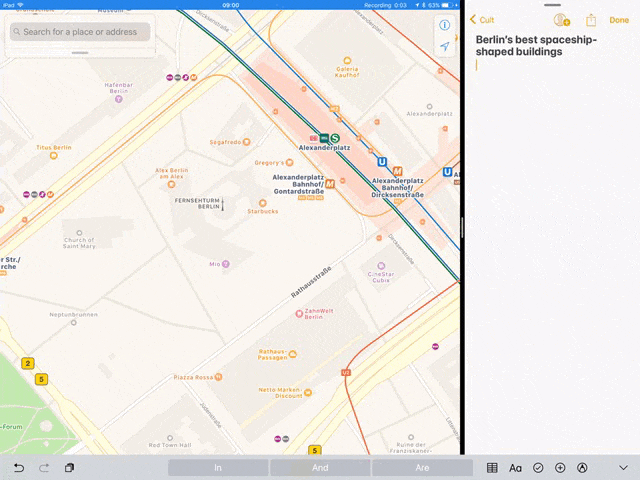Viewport: 640px width, 480px height.
Task: Tap the Notes slide-over top grabber
Action: click(552, 5)
